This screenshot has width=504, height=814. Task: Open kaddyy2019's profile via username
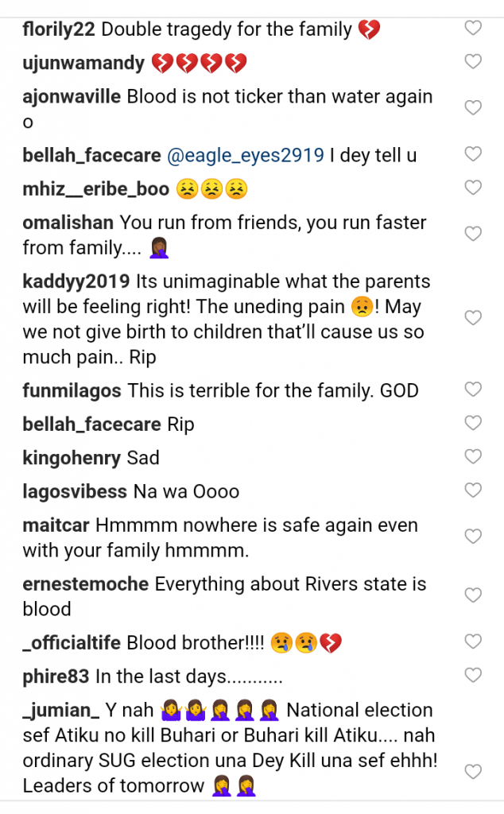[x=76, y=281]
